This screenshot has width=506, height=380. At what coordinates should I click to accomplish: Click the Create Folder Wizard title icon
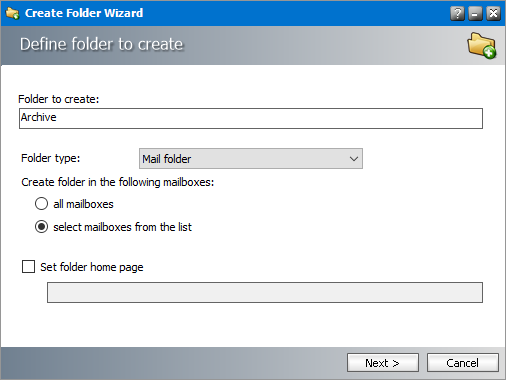[13, 13]
